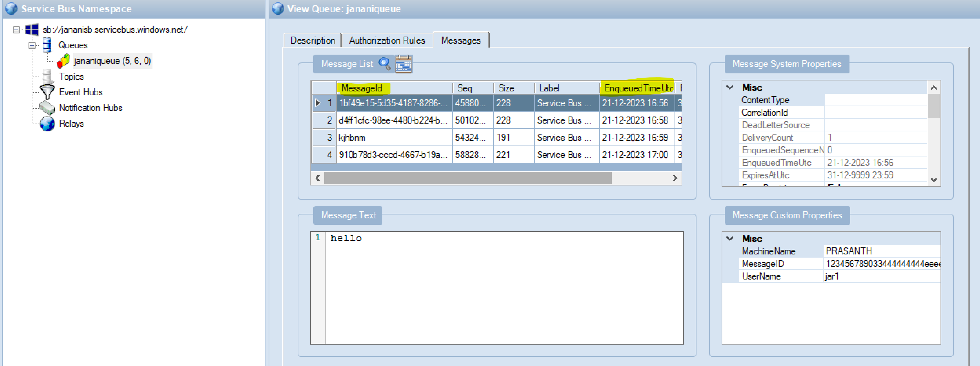Screen dimensions: 980x366
Task: Click the jananiqueue colored cubes icon
Action: click(64, 61)
